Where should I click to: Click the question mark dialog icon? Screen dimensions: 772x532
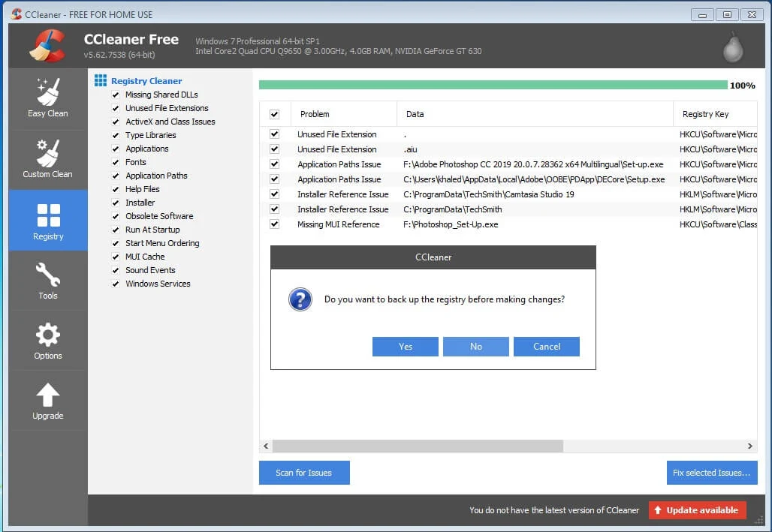coord(300,299)
